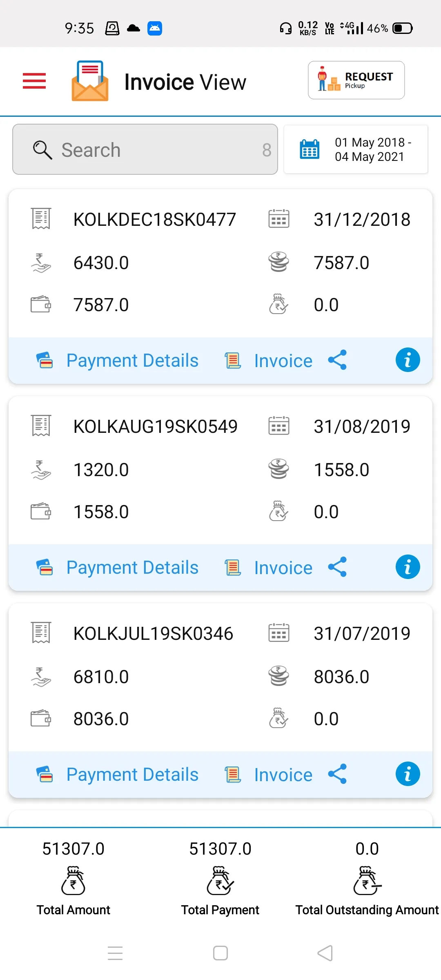Share invoice KOLKJUL19SK0346
Image resolution: width=441 pixels, height=980 pixels.
tap(337, 774)
